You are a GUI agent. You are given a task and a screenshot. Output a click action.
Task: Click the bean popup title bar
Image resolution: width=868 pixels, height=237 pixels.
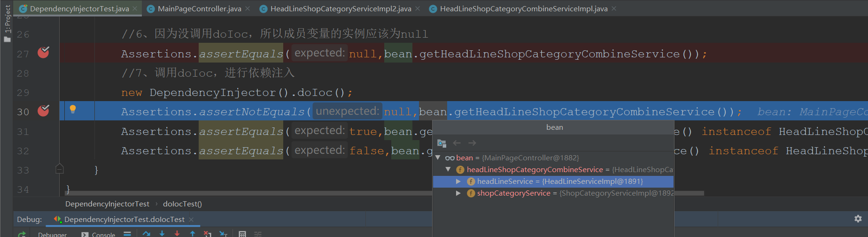pyautogui.click(x=553, y=127)
